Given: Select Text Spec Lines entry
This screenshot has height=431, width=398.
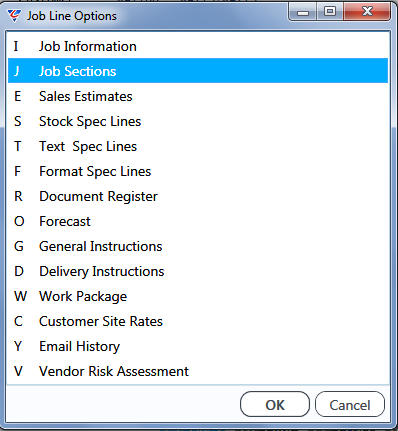Looking at the screenshot, I should click(198, 146).
